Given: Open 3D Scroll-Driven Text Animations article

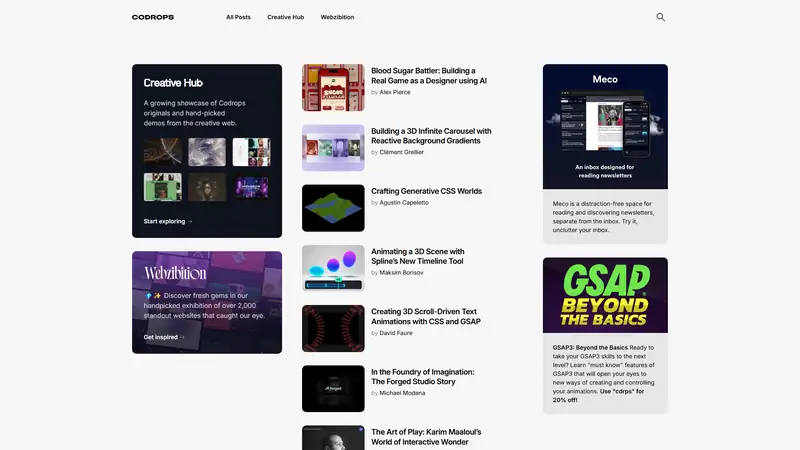Looking at the screenshot, I should [426, 316].
